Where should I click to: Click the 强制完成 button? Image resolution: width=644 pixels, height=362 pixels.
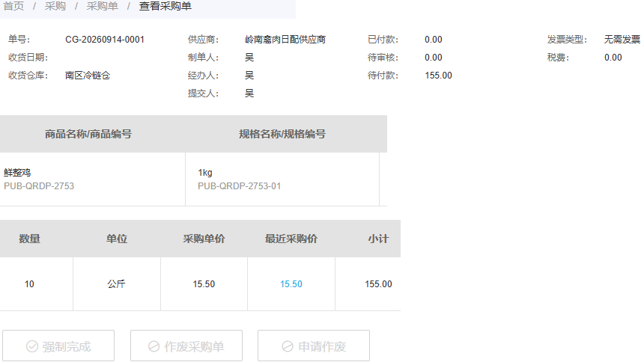click(58, 346)
